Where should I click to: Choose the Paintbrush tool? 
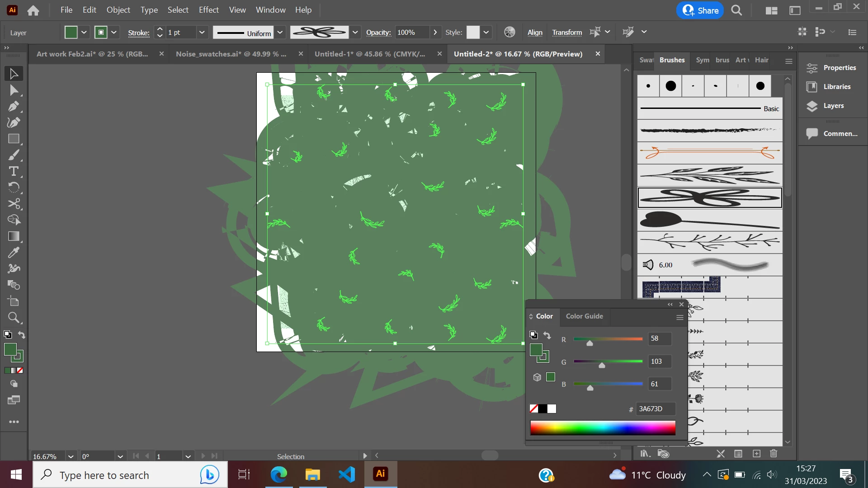14,155
